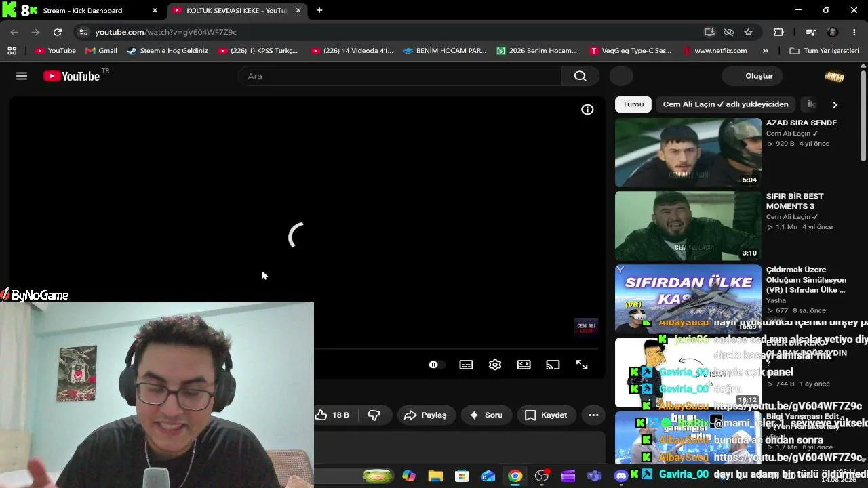Open the VegGieg Type-C bookmark
The height and width of the screenshot is (488, 868).
(x=631, y=50)
